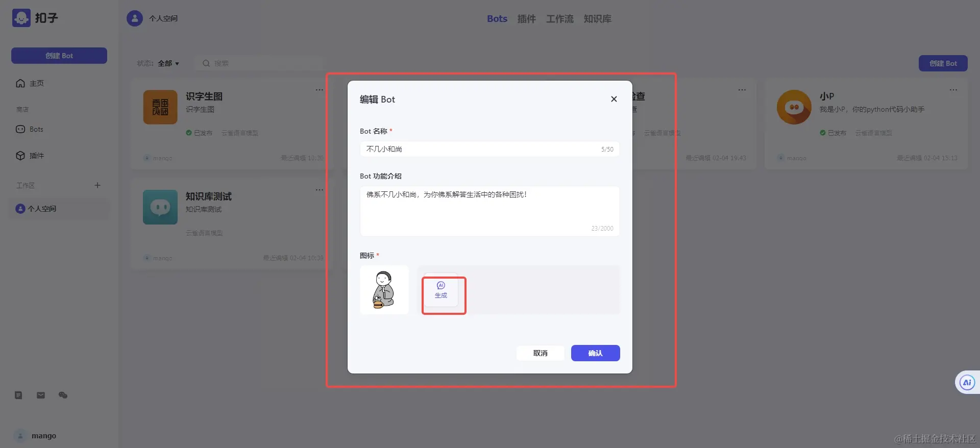Close the Edit Bot dialog

pos(614,99)
